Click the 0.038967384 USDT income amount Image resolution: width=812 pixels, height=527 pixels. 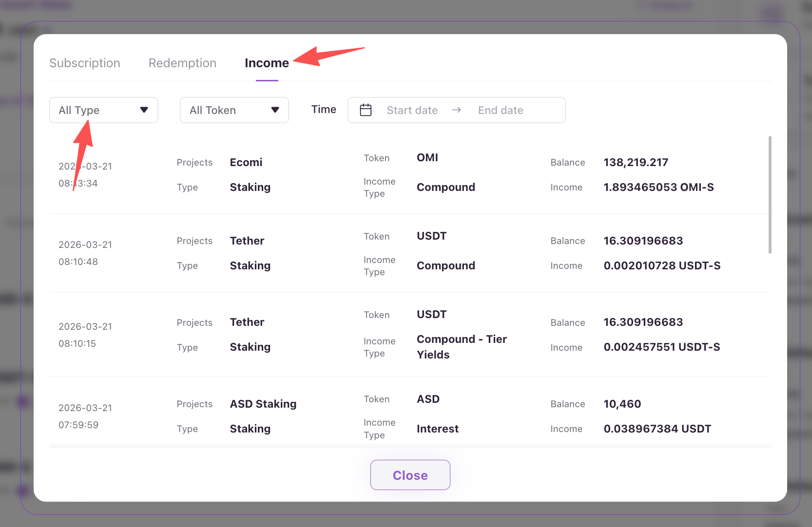pos(657,429)
